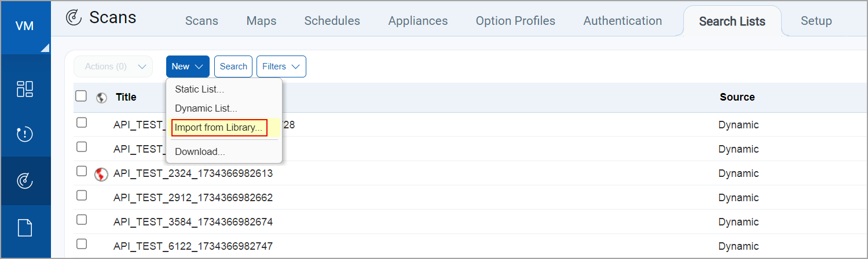
Task: Click the red globe icon beside API_TEST_2324
Action: click(x=101, y=173)
